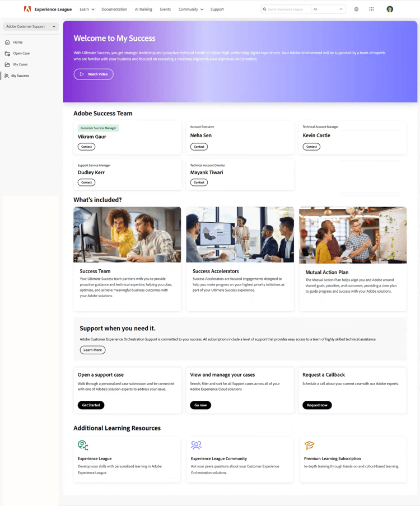The image size is (420, 506).
Task: Contact Neha Sen
Action: coord(199,147)
